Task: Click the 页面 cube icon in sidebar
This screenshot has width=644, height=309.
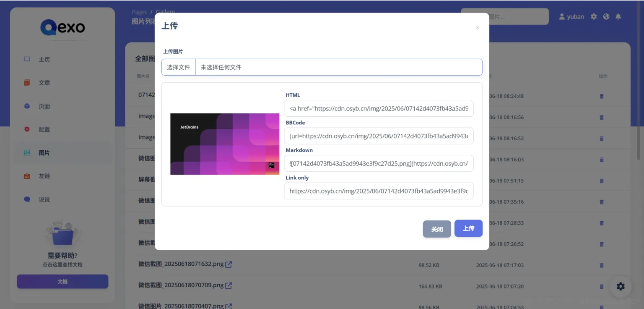Action: click(x=26, y=106)
